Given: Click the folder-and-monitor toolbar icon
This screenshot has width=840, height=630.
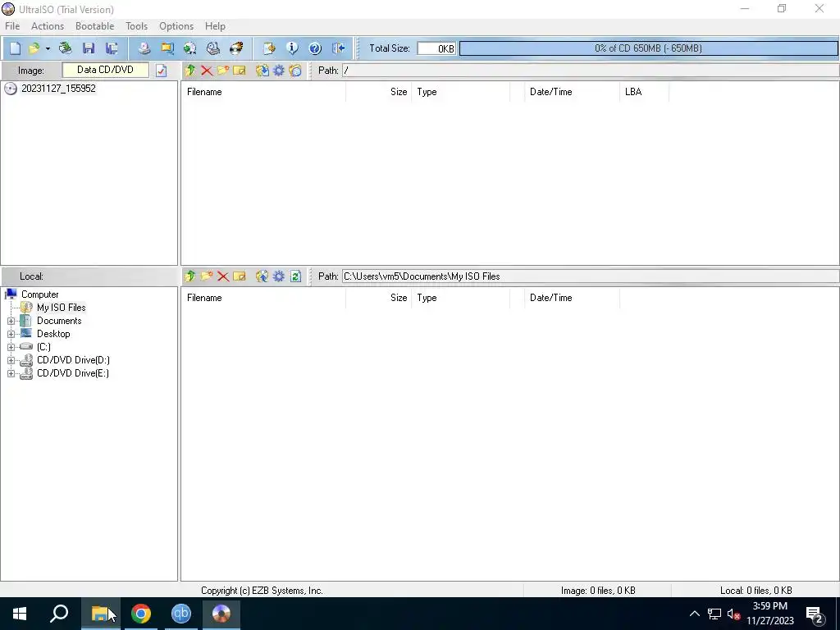Looking at the screenshot, I should [167, 48].
